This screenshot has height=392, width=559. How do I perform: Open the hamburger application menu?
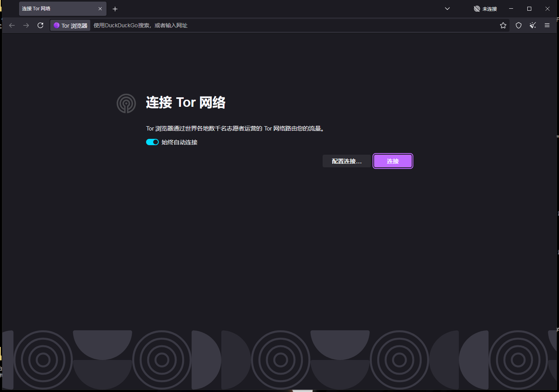point(547,25)
